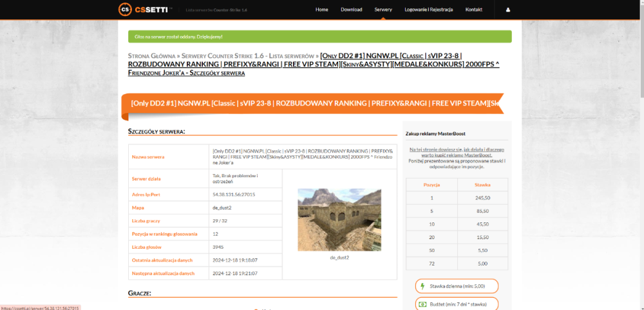Open the Download menu item
Screen dimensions: 644x310
[351, 10]
